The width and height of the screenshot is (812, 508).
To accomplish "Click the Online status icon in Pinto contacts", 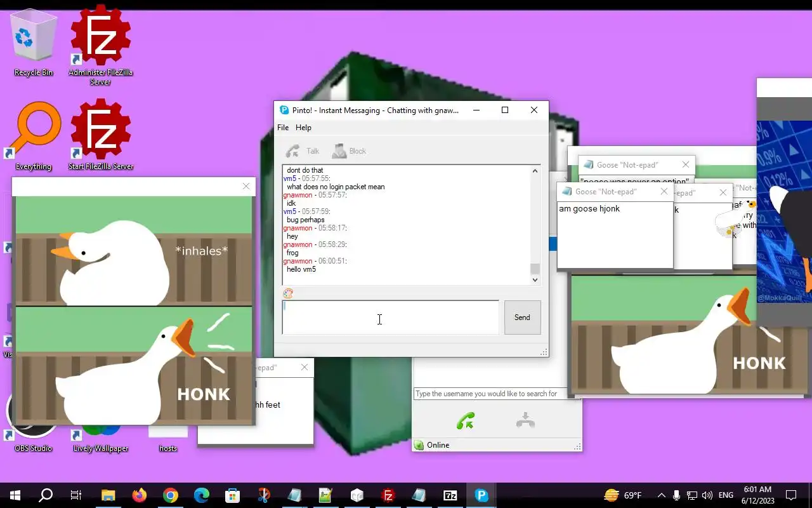I will [x=419, y=445].
